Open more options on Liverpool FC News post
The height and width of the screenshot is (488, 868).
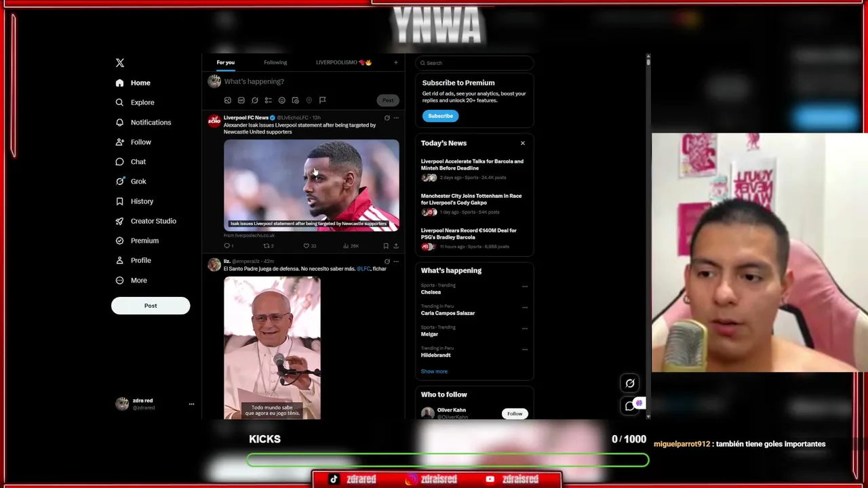(x=396, y=118)
